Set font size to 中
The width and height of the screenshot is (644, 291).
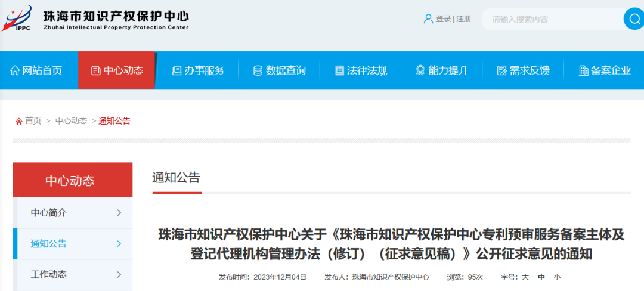click(x=541, y=277)
